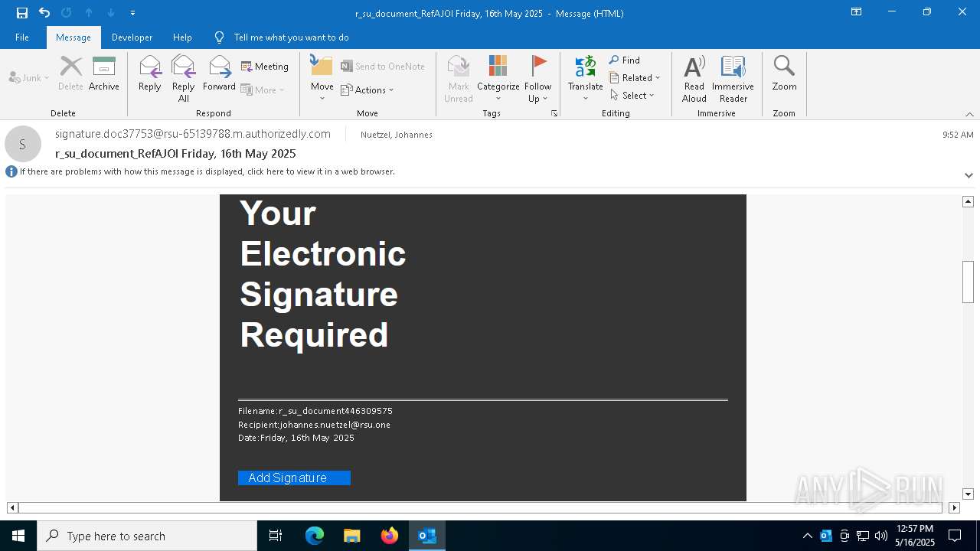Image resolution: width=980 pixels, height=551 pixels.
Task: Open the Help tab
Action: pos(182,37)
